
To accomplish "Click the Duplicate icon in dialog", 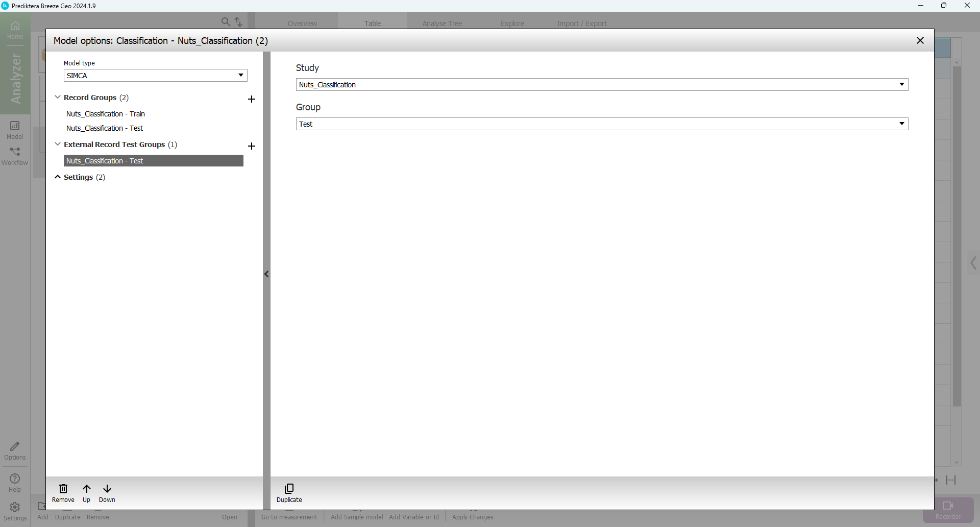I will point(289,489).
